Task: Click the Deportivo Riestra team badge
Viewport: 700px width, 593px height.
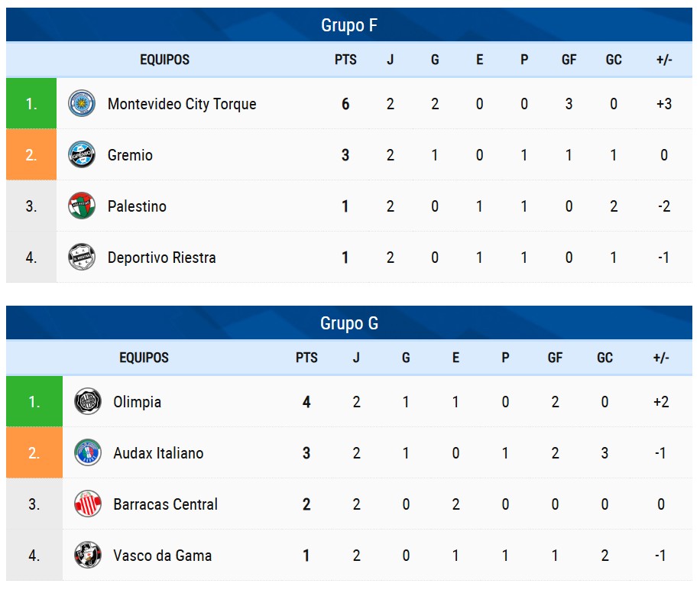Action: pos(82,258)
